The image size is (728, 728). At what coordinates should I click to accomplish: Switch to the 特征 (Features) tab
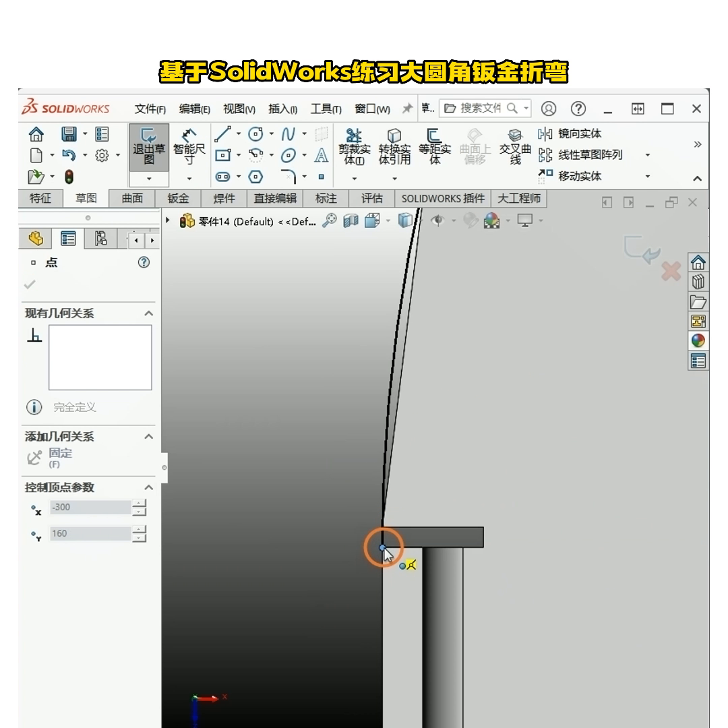pyautogui.click(x=40, y=198)
